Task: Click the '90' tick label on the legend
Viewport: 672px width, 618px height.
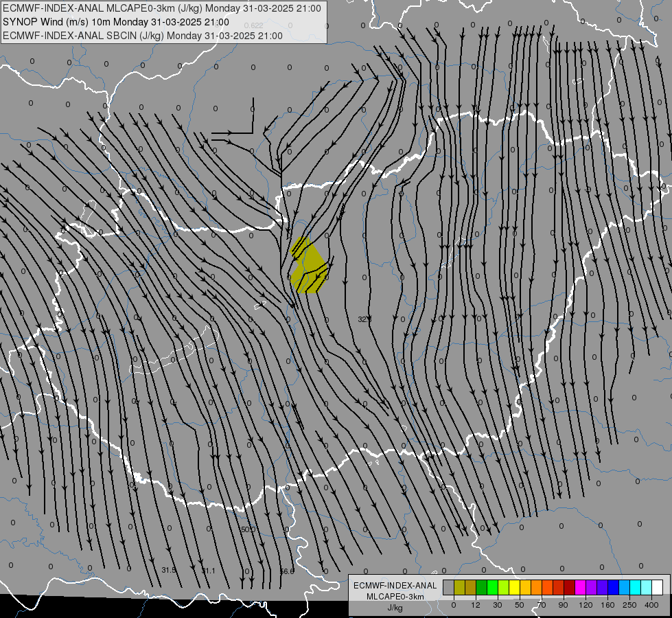Action: [563, 605]
